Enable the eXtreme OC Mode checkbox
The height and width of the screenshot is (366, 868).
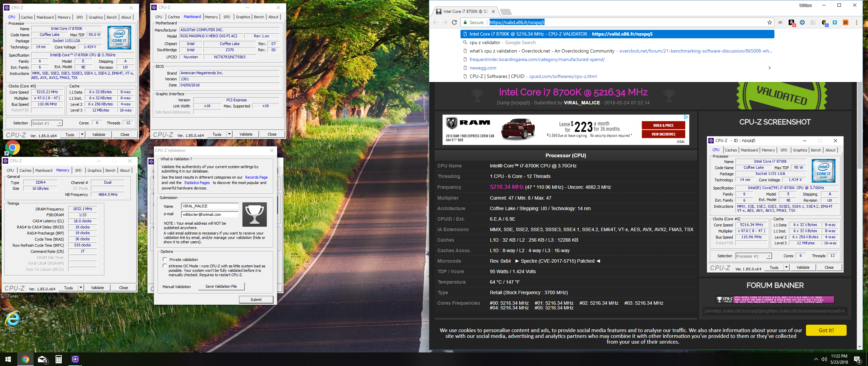pos(165,266)
